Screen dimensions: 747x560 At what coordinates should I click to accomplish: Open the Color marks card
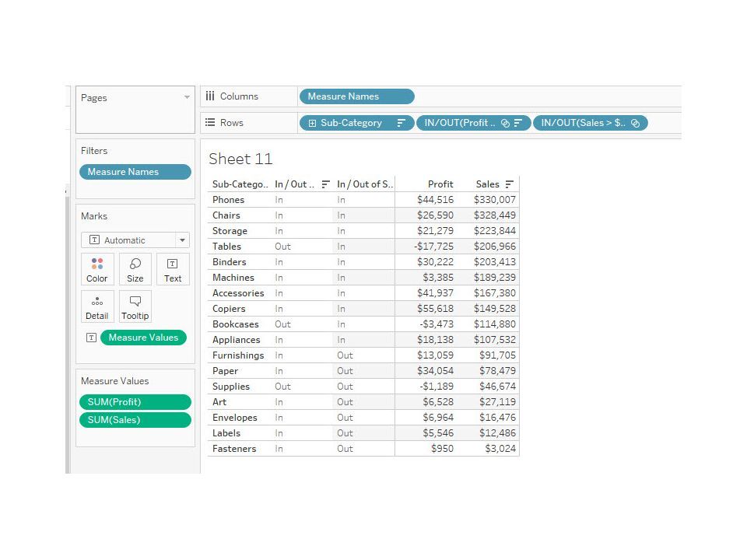point(97,270)
